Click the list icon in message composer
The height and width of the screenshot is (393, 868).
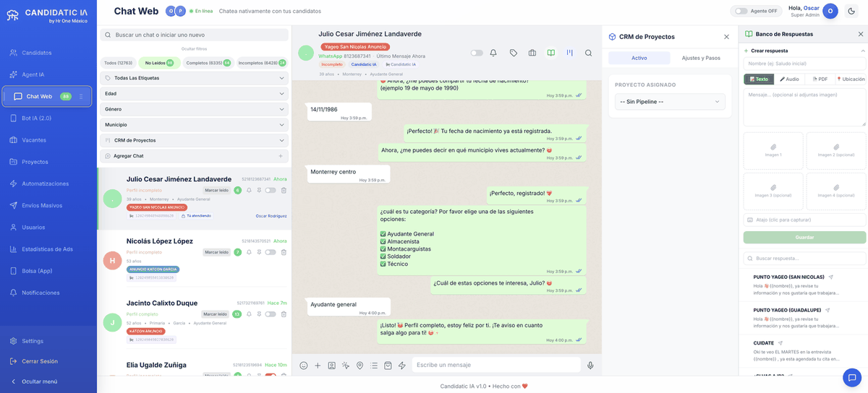click(374, 366)
